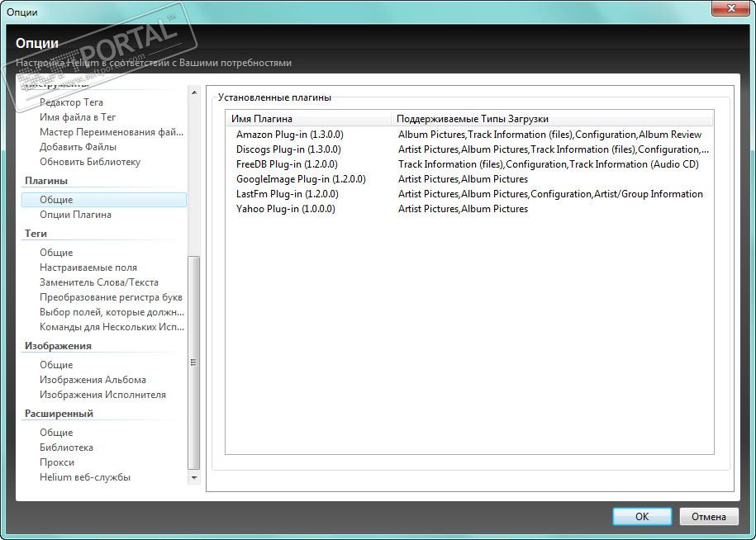Open Изображения Альбома settings
756x540 pixels.
[x=93, y=380]
